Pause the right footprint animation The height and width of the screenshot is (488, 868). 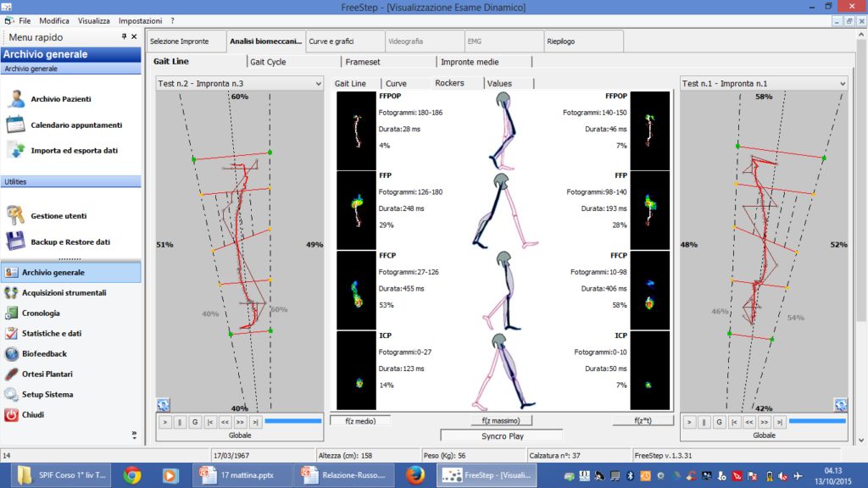click(704, 422)
